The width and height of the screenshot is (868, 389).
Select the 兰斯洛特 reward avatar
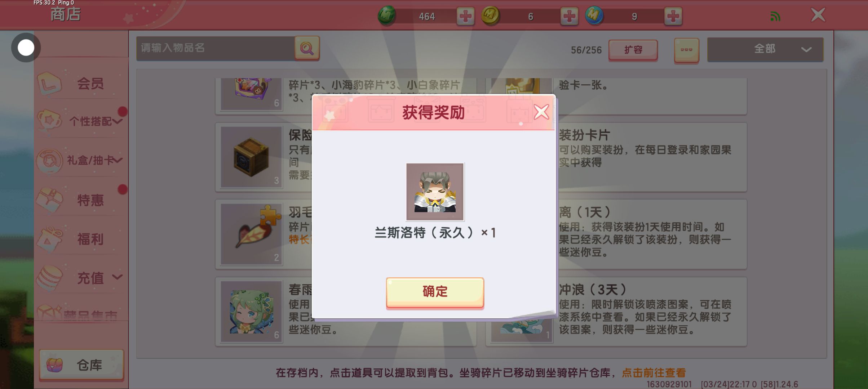click(x=435, y=192)
